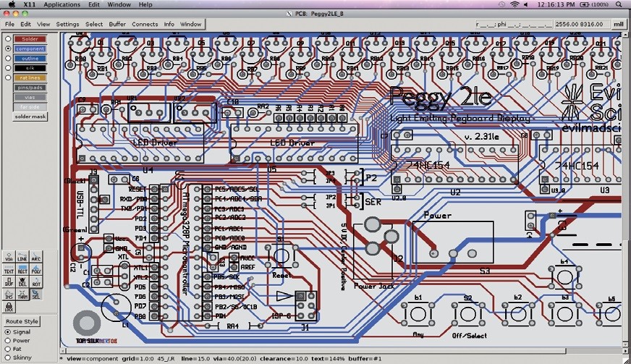Toggle the red Solder layer button
The image size is (631, 364).
30,39
